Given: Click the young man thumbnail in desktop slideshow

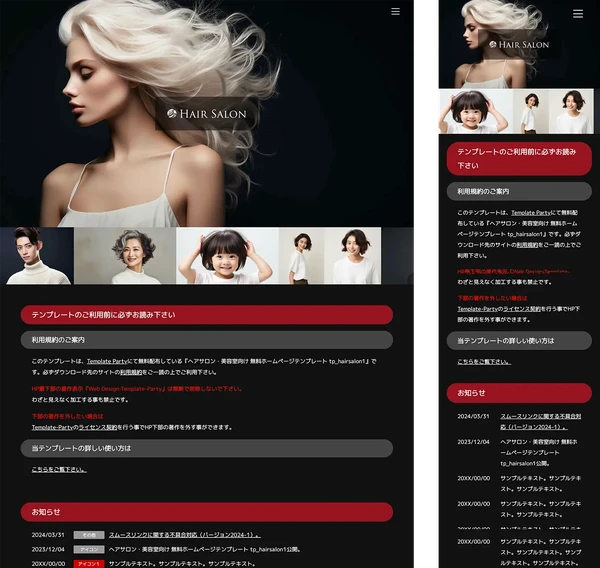Looking at the screenshot, I should [x=39, y=256].
